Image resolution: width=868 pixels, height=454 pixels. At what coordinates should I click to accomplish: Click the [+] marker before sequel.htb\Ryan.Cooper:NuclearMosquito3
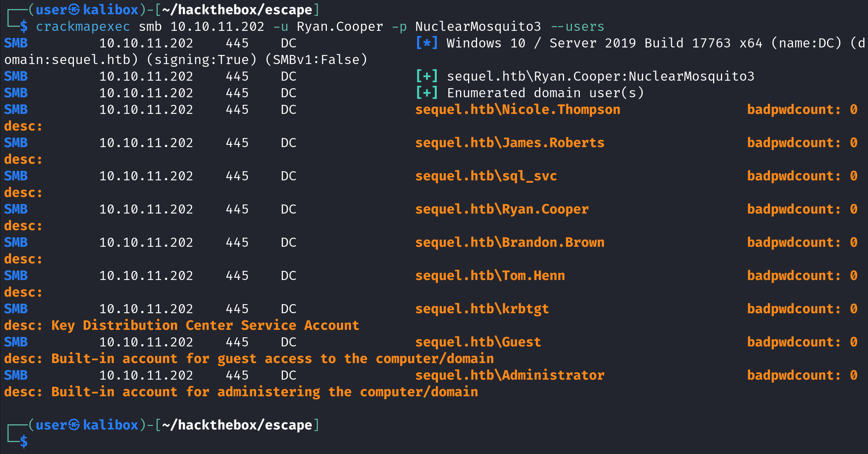[x=426, y=76]
